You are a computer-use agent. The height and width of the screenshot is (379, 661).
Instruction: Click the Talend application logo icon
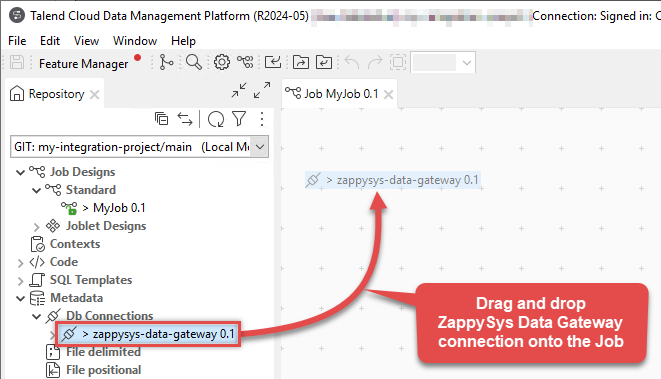17,16
